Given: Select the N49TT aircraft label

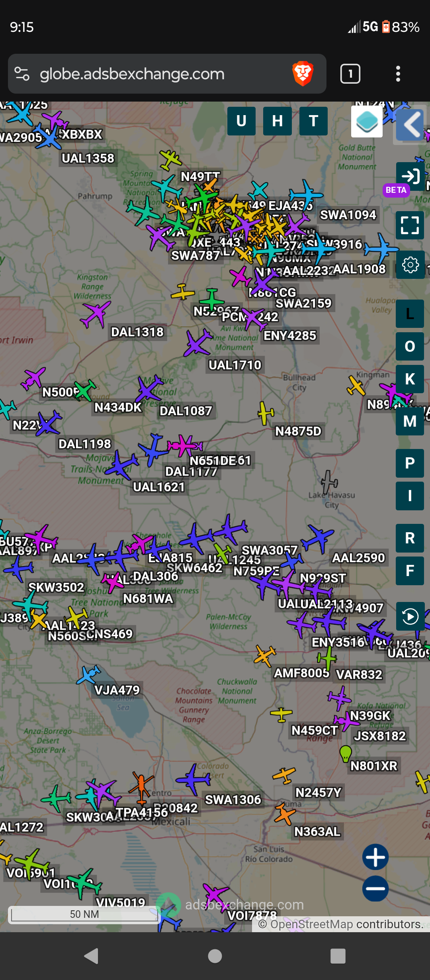Looking at the screenshot, I should 200,176.
